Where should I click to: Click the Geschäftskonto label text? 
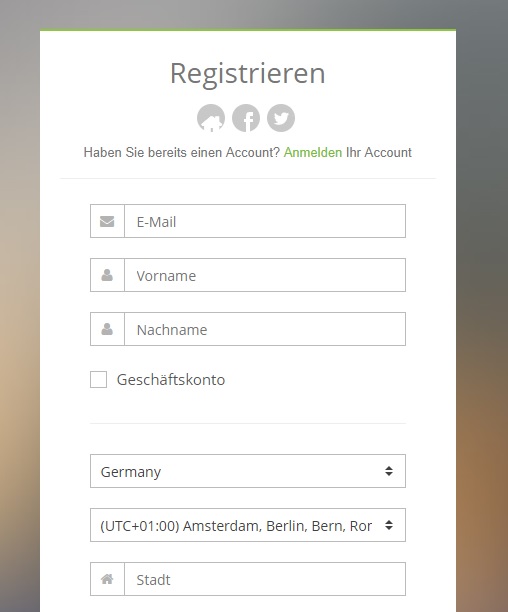coord(171,380)
